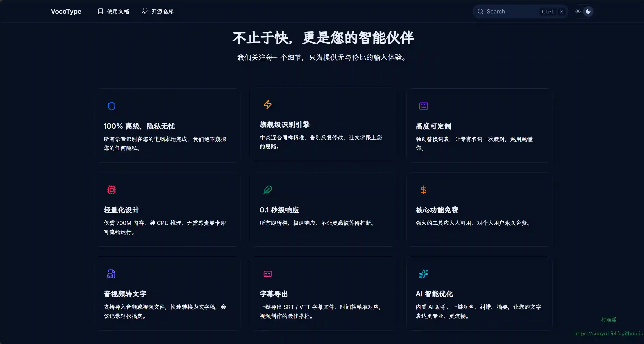The image size is (644, 344).
Task: Click the orange dollar sign icon
Action: pyautogui.click(x=423, y=190)
